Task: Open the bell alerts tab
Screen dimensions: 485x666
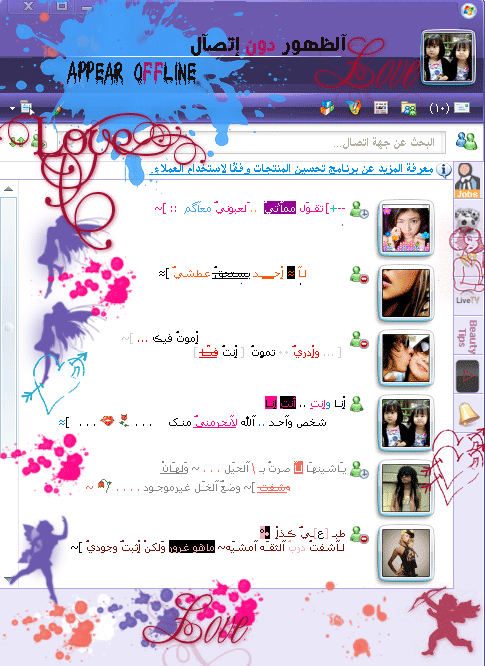Action: click(x=468, y=414)
